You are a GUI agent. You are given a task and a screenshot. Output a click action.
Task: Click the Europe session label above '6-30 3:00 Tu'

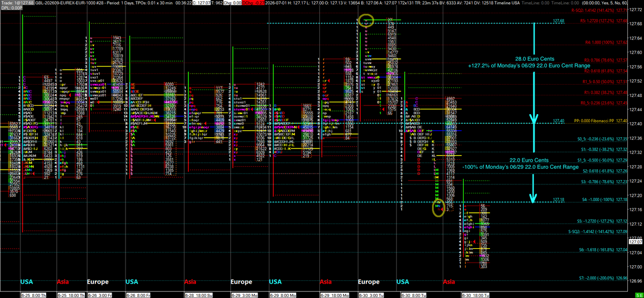click(x=368, y=281)
